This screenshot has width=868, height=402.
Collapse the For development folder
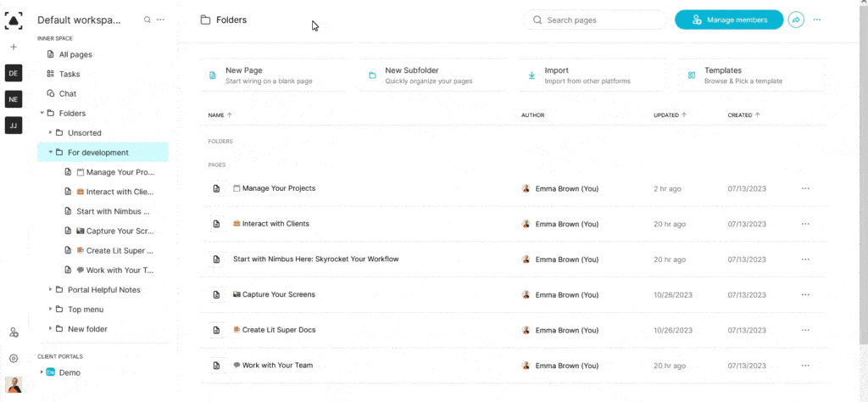pos(50,153)
